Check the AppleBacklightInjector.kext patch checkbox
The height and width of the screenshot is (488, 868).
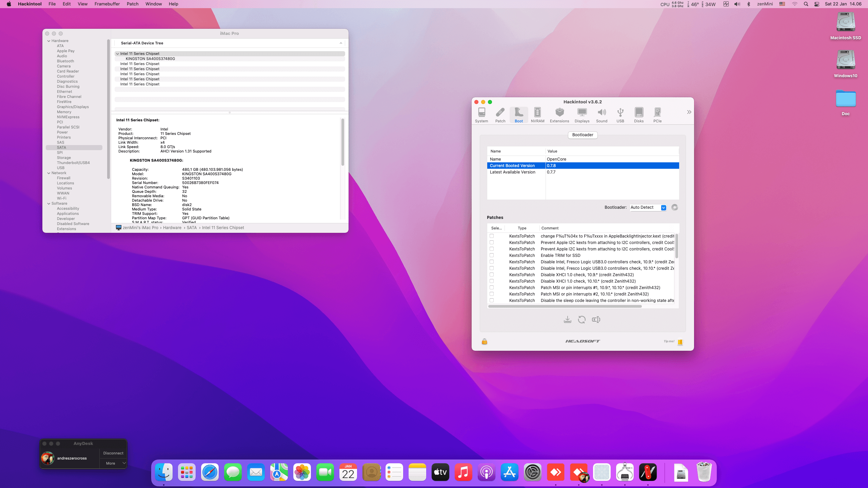coord(492,236)
